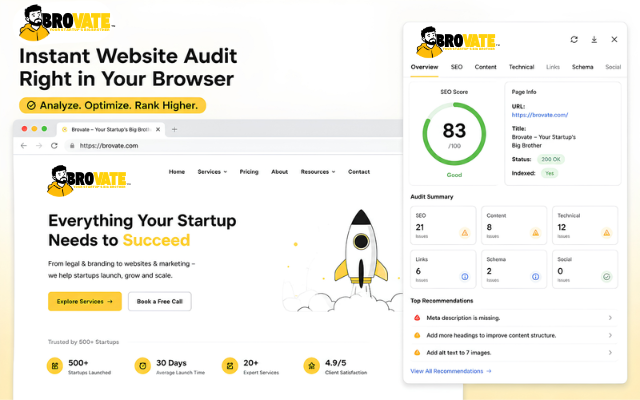Open About in the site navigation
This screenshot has height=400, width=640.
point(280,172)
